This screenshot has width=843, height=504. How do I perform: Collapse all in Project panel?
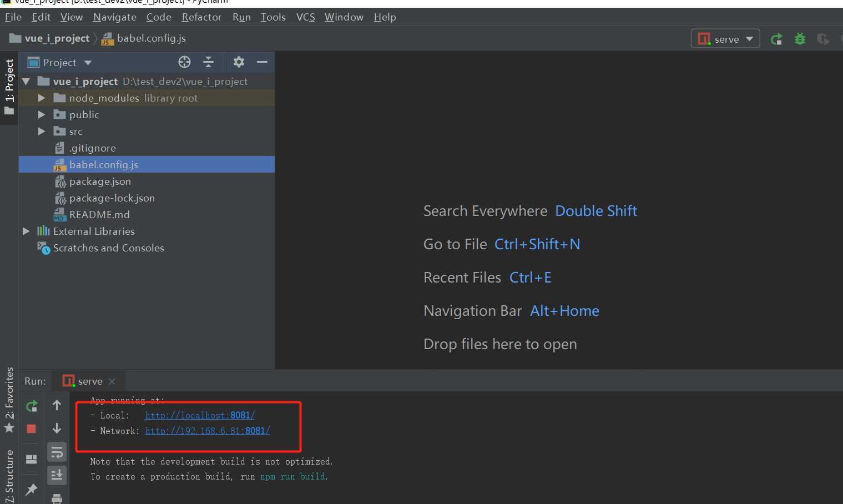point(208,62)
